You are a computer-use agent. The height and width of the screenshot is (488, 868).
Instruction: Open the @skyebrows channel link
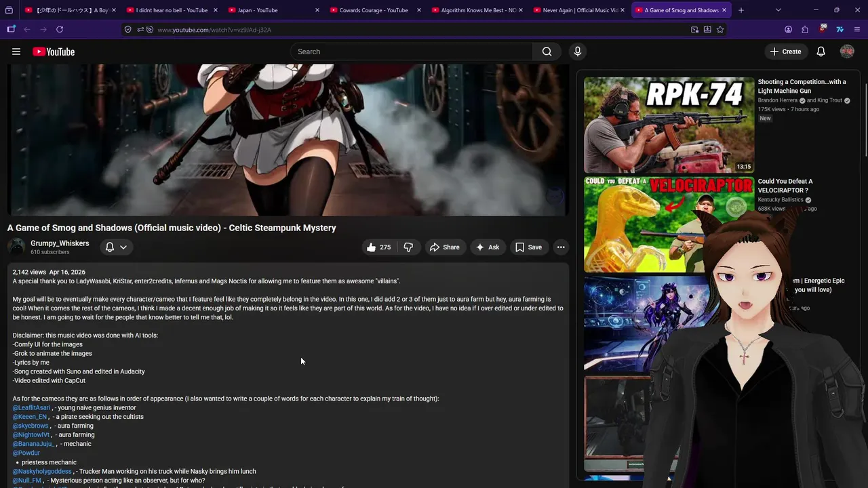(31, 426)
